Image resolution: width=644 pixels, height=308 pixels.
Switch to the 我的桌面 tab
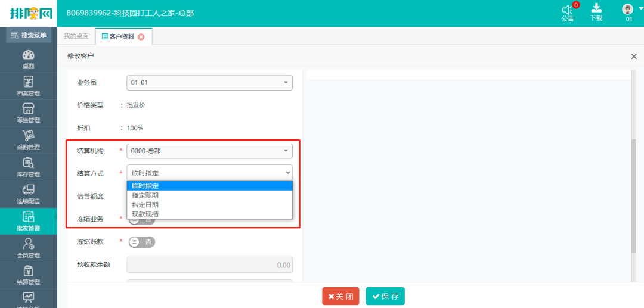pos(76,36)
